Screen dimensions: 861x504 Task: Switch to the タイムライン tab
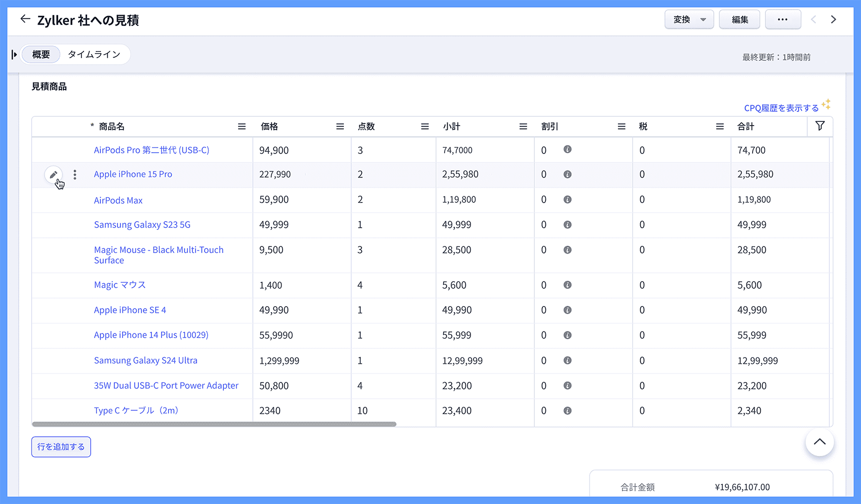pos(94,54)
